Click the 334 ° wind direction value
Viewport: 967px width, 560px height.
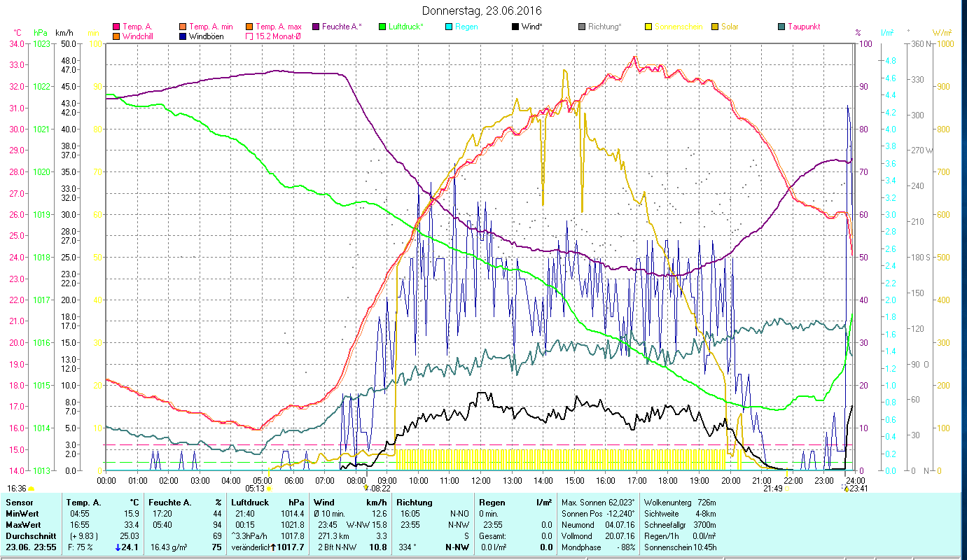pyautogui.click(x=408, y=547)
